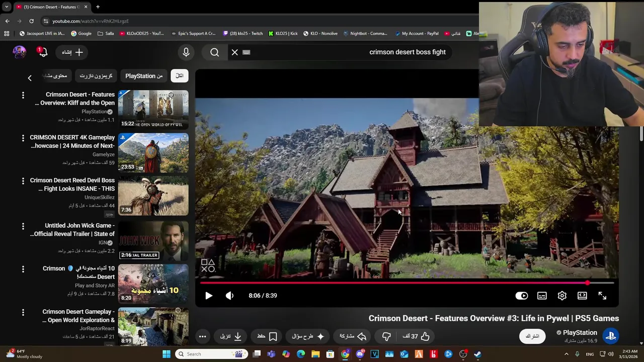Click the Ask question (طرح سؤال) button
The height and width of the screenshot is (362, 644).
point(308,336)
